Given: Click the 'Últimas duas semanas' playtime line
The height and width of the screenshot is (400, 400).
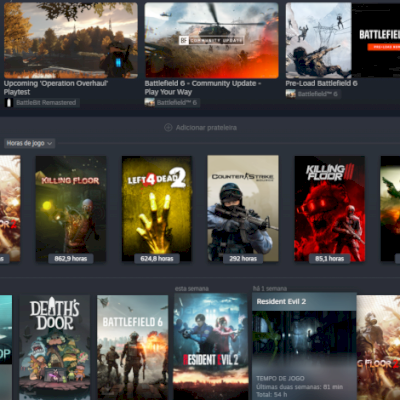Looking at the screenshot, I should coord(299,387).
